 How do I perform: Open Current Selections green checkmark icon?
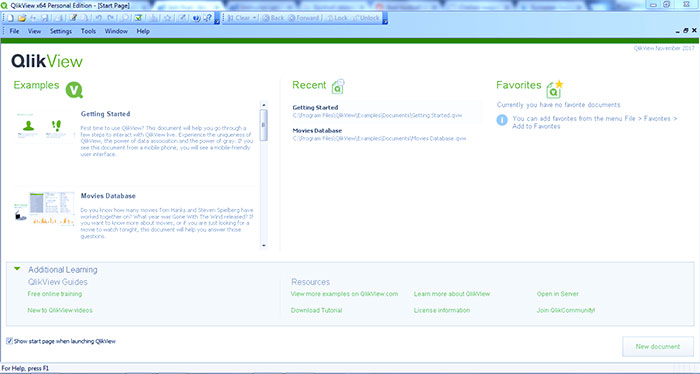click(138, 18)
